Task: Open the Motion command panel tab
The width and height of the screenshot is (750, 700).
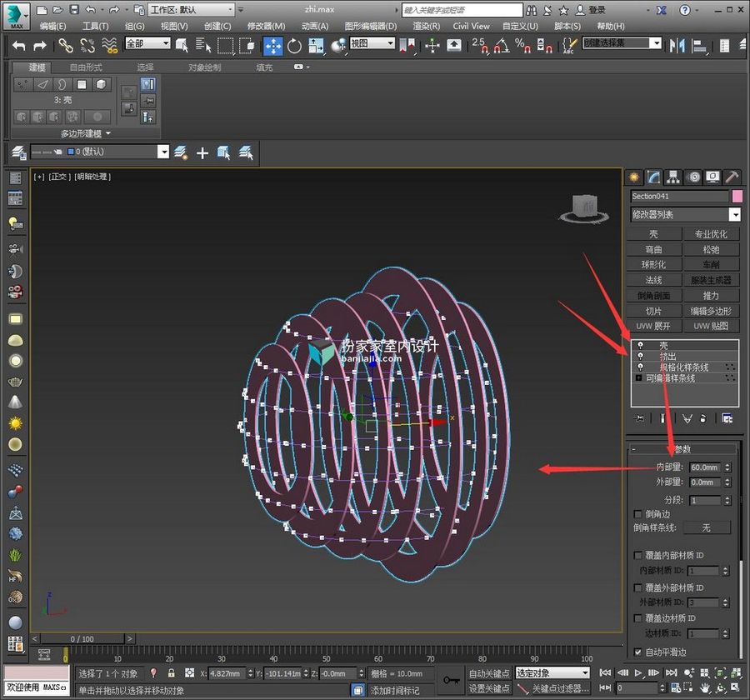Action: point(693,177)
